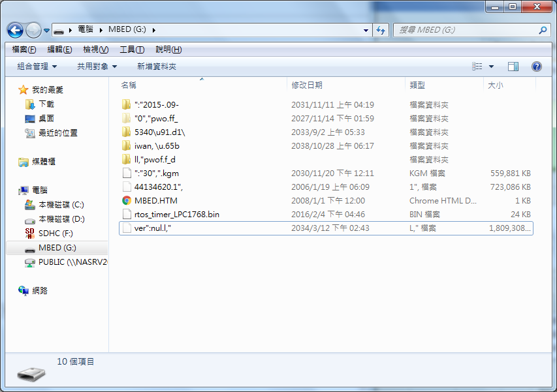Open MBED.HTM Chrome HTML file

(155, 201)
